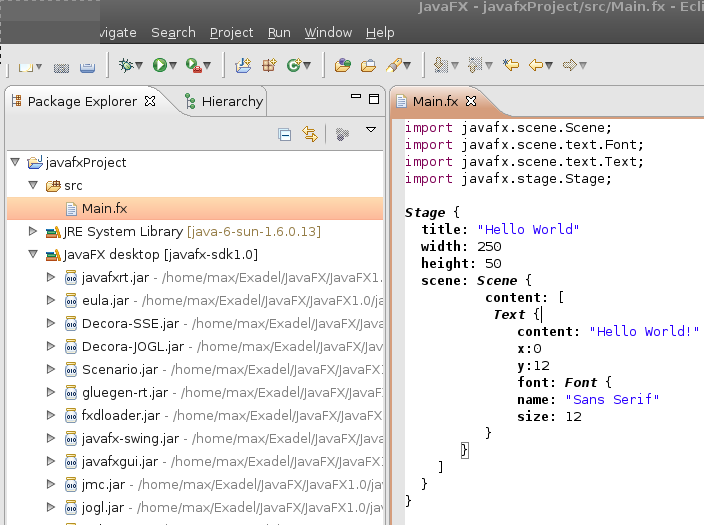Collapse the javafxProject tree node

click(x=15, y=162)
